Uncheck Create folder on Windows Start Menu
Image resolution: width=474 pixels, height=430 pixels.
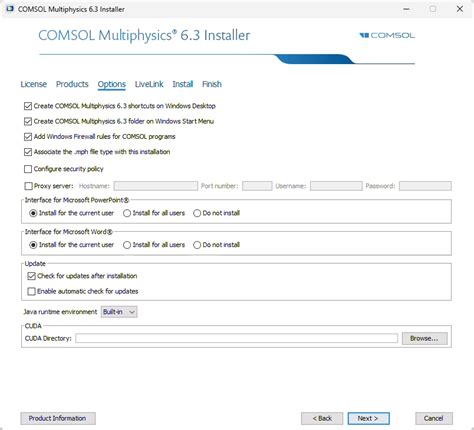click(28, 121)
